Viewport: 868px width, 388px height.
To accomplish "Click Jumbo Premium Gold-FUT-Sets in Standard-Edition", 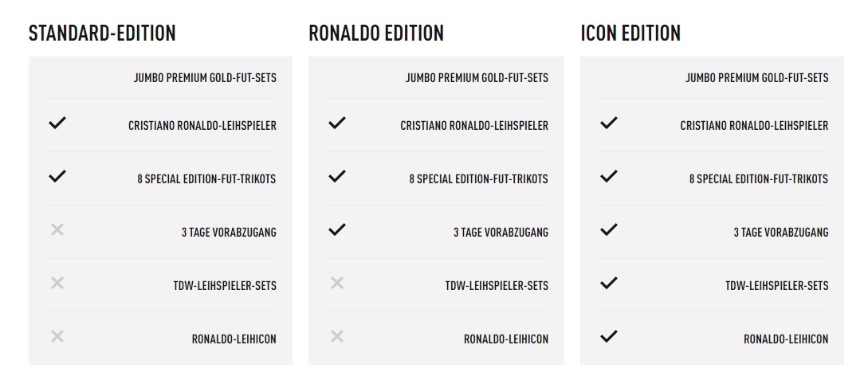I will click(205, 78).
